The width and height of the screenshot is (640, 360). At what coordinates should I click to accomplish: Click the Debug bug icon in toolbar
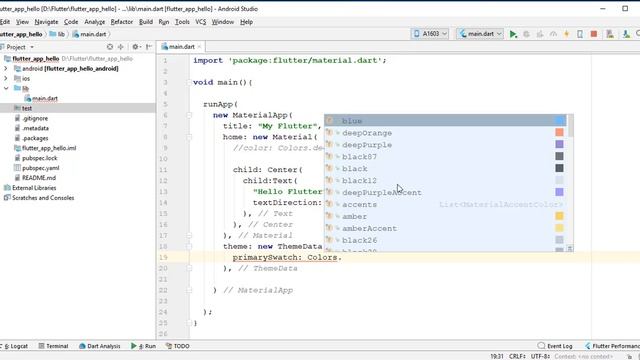point(527,34)
